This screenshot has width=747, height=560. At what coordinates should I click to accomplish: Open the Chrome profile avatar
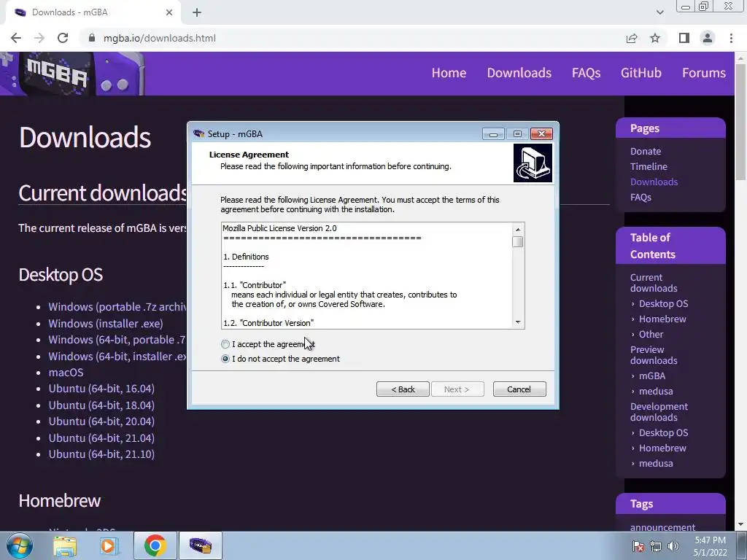click(x=708, y=38)
